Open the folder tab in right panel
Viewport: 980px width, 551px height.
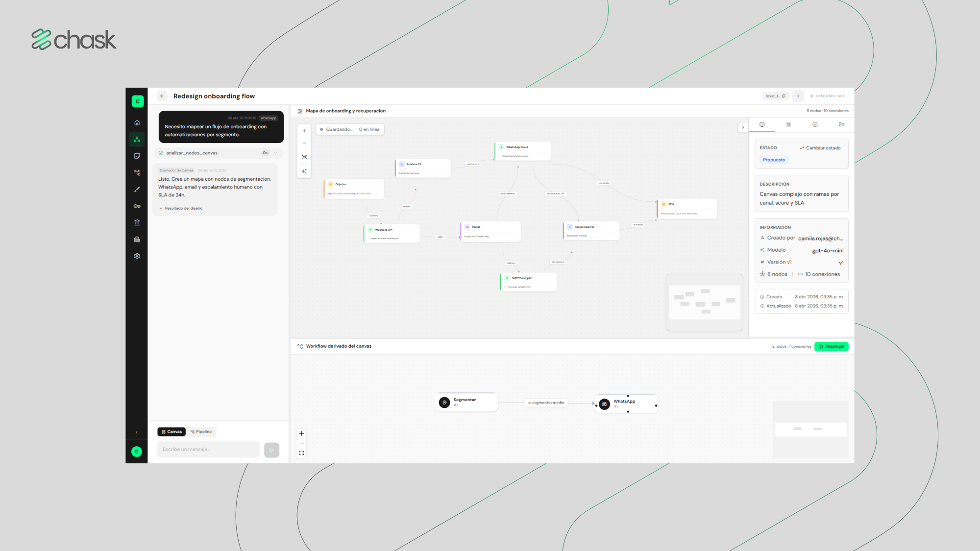click(841, 124)
